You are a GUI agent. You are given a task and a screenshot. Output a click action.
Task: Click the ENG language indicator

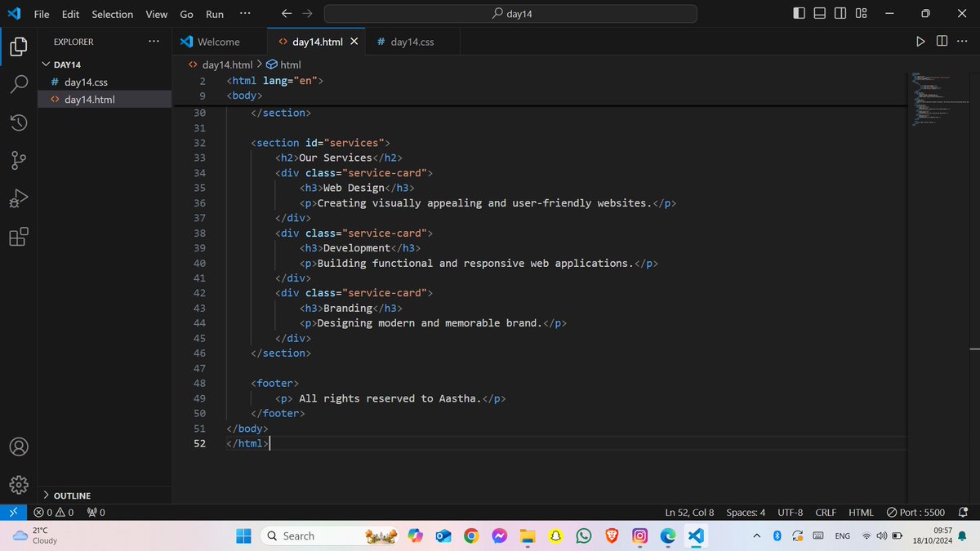tap(842, 536)
